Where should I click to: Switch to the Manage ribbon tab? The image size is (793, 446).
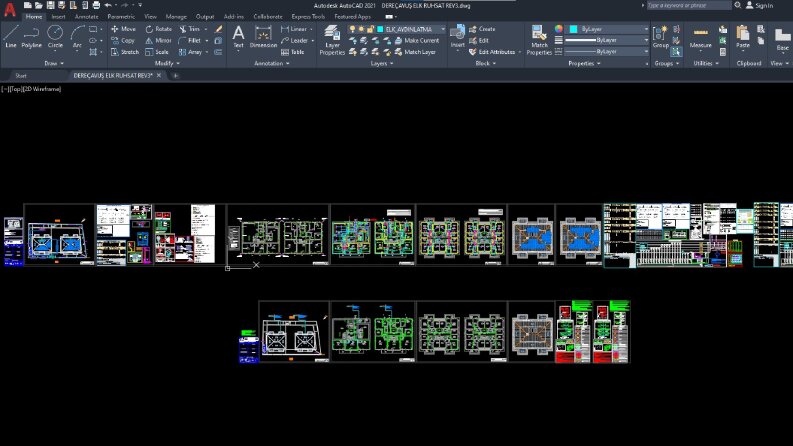tap(176, 17)
